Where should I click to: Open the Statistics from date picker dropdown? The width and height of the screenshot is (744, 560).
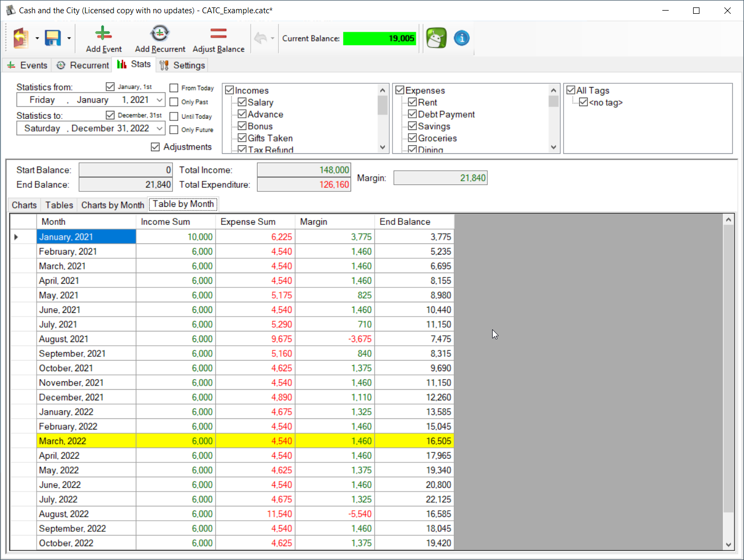(159, 100)
